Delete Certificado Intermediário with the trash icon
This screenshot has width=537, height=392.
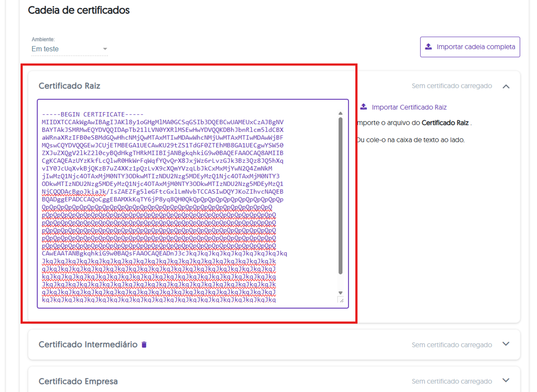[144, 345]
